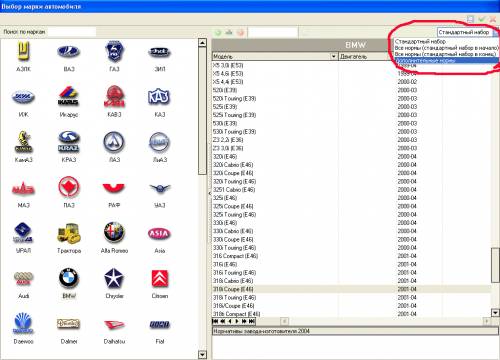Go to last record in navigator
This screenshot has width=500, height=360.
252,321
